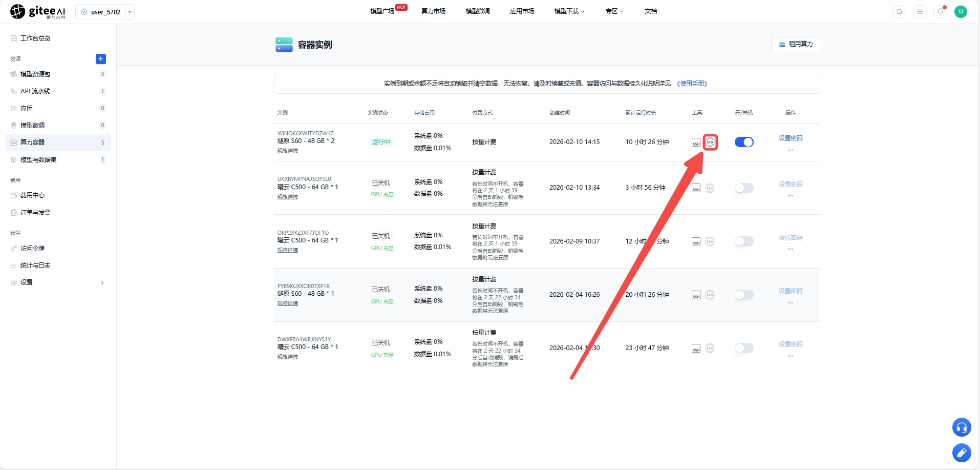The height and width of the screenshot is (470, 980).
Task: Open 应用市场 in the top navigation
Action: [x=522, y=11]
